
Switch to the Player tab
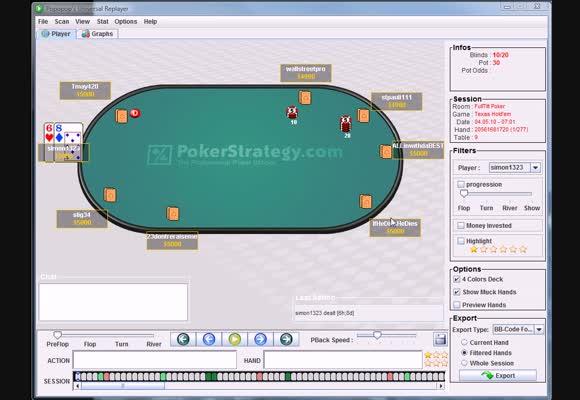56,34
